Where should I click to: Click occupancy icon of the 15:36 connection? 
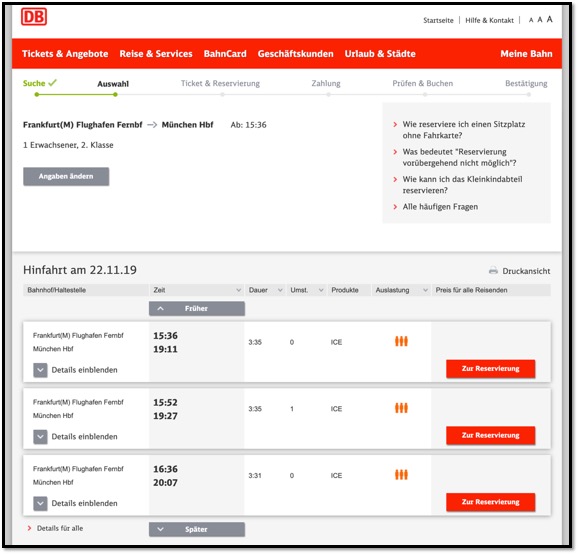(401, 342)
